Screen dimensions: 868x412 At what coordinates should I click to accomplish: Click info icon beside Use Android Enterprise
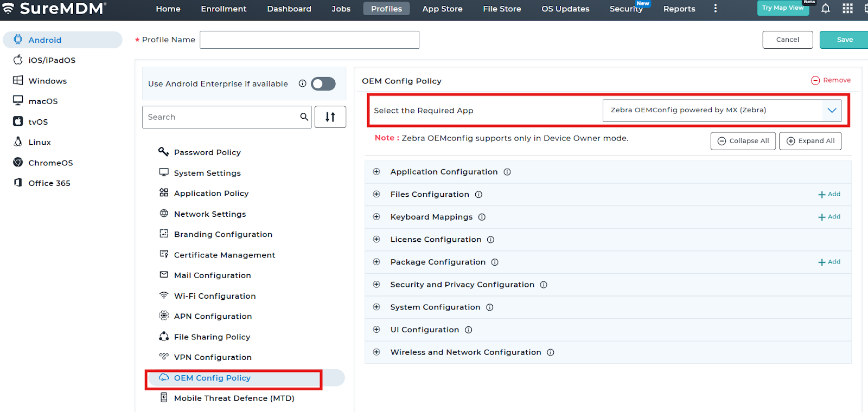pos(302,83)
